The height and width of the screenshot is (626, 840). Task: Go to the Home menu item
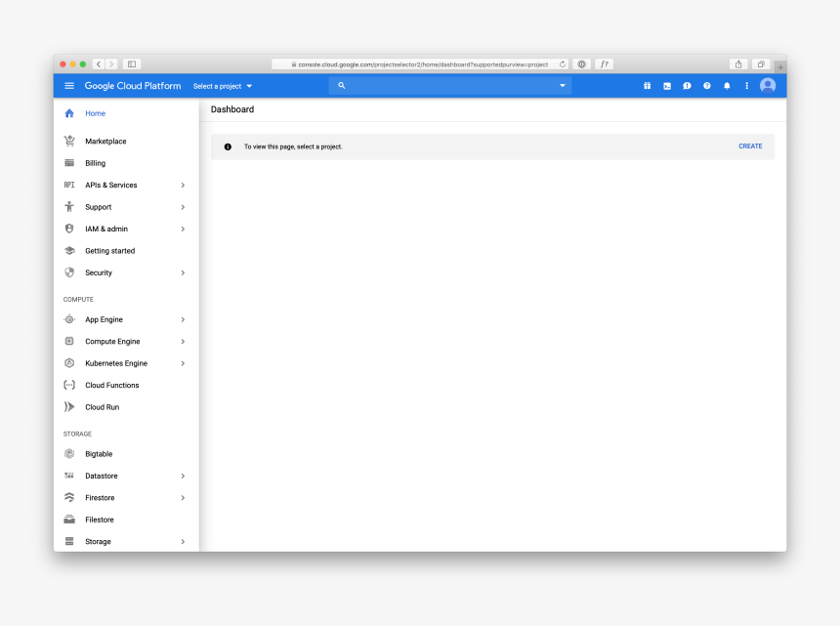coord(95,113)
